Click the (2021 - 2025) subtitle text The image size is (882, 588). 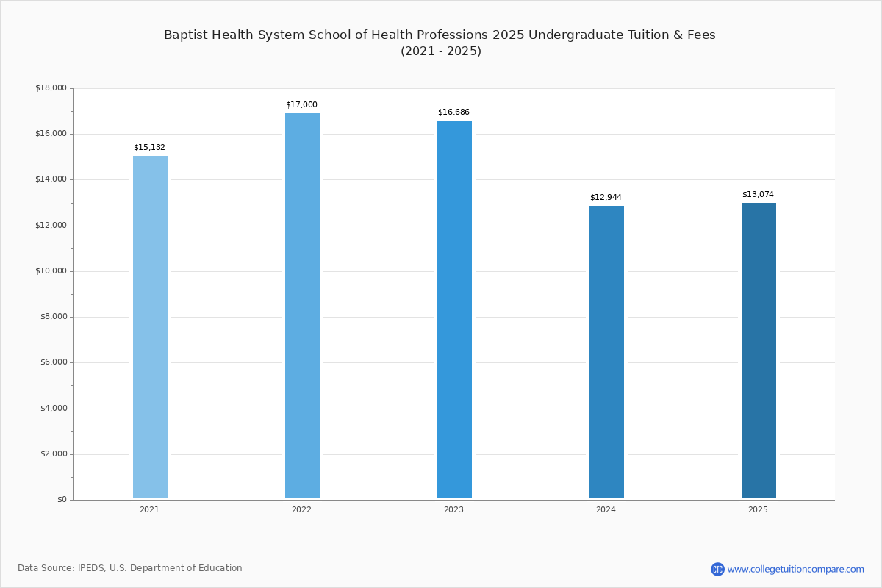click(x=440, y=51)
